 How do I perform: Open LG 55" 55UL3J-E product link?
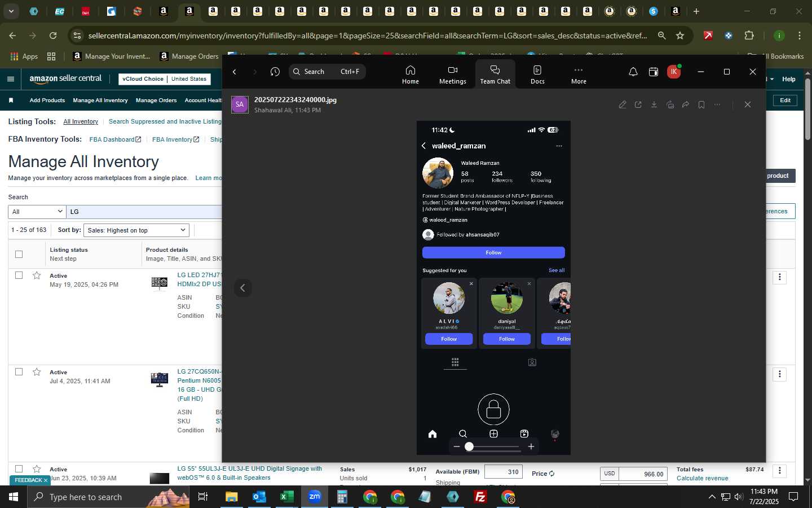tap(249, 473)
